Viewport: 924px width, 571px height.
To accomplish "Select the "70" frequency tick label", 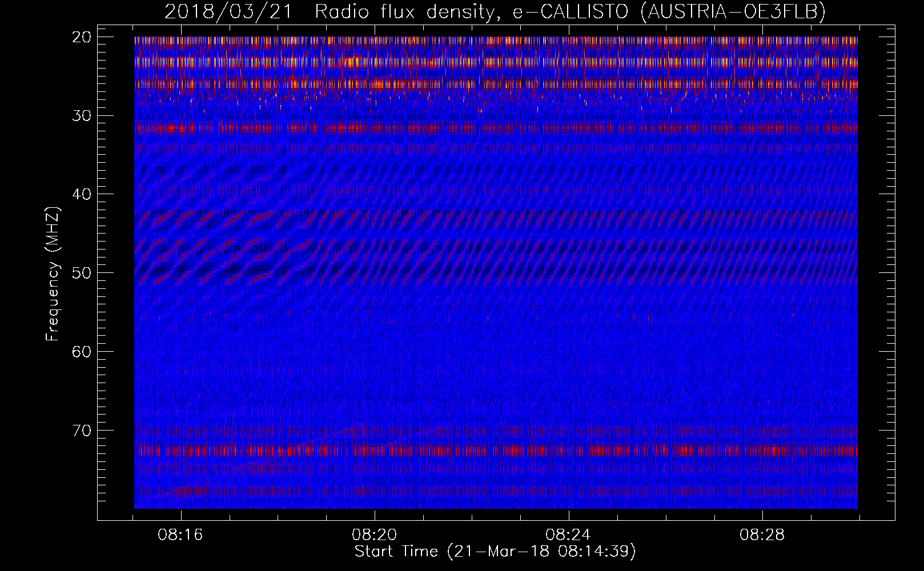I will (x=82, y=431).
